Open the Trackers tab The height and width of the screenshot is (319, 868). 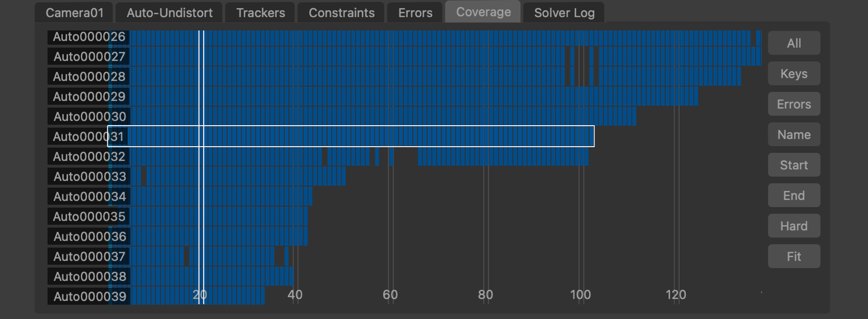(x=261, y=13)
